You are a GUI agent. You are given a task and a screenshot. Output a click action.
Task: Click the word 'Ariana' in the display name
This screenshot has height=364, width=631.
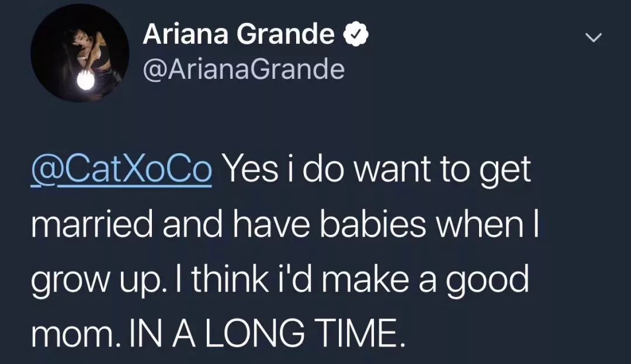tap(186, 36)
